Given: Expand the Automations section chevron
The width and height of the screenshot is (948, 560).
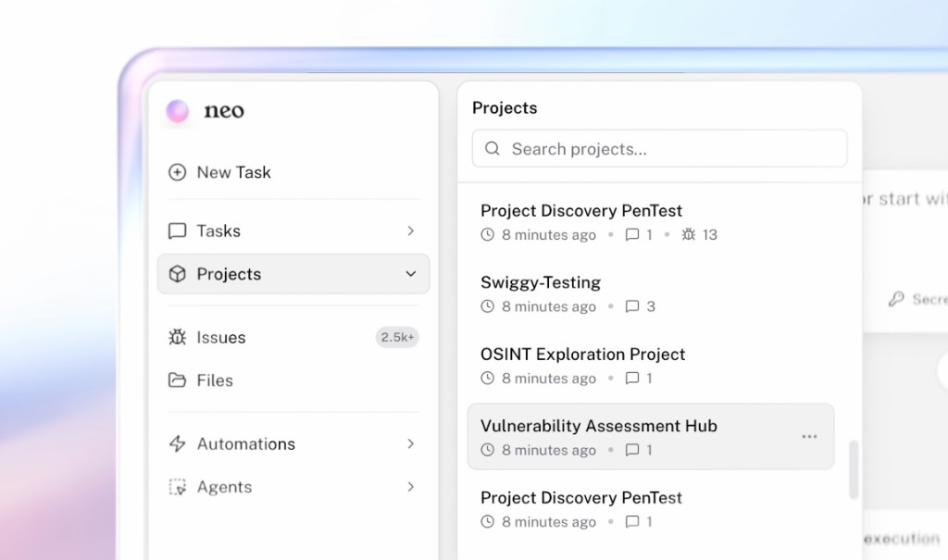Looking at the screenshot, I should (410, 444).
